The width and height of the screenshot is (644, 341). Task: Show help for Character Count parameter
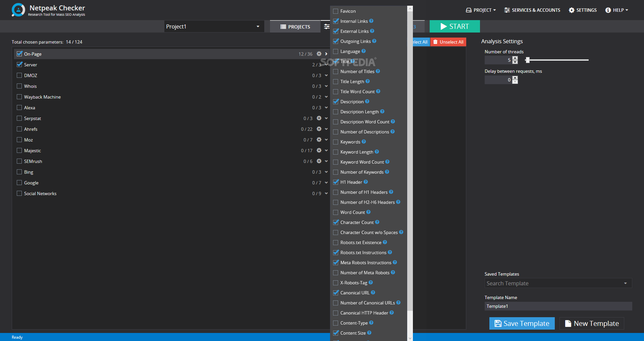tap(377, 222)
